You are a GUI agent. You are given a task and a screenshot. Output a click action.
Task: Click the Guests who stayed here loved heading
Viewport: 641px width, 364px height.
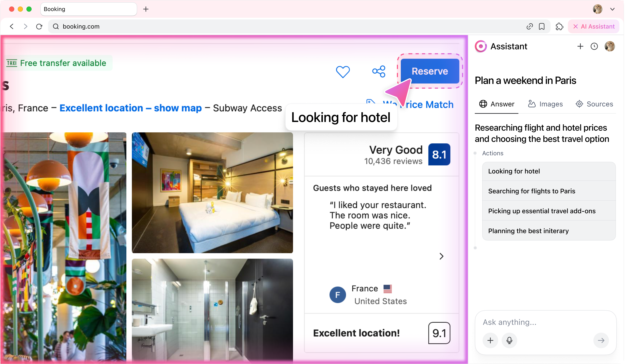click(372, 188)
